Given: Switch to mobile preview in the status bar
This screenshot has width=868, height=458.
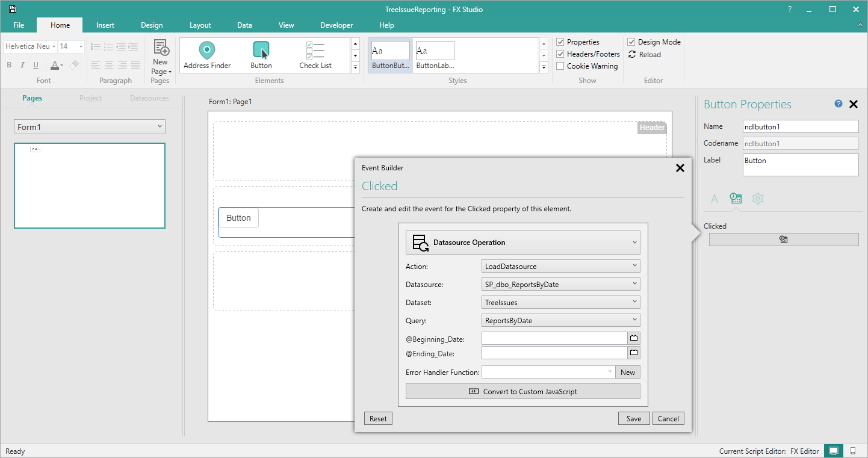Looking at the screenshot, I should (853, 451).
